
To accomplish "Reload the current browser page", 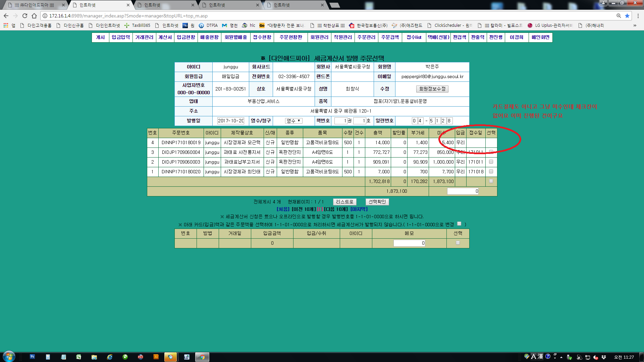I will [25, 16].
